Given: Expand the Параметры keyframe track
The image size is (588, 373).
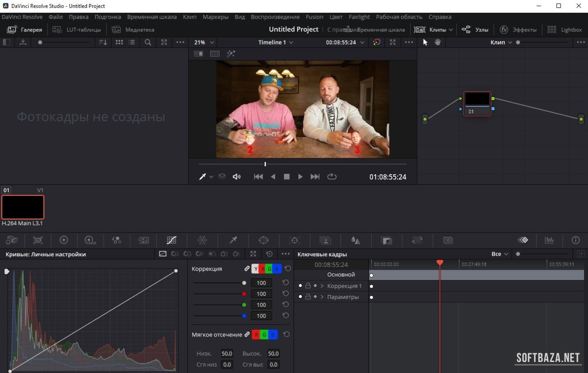Looking at the screenshot, I should [x=322, y=297].
